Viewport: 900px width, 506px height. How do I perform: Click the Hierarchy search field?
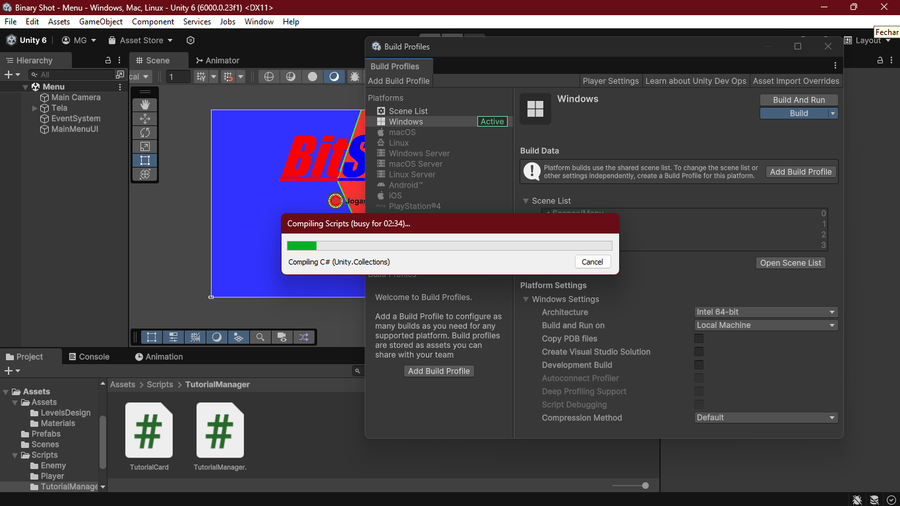71,75
